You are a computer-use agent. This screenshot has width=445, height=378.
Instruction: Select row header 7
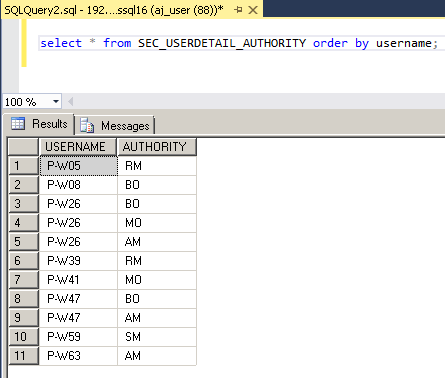click(x=23, y=280)
